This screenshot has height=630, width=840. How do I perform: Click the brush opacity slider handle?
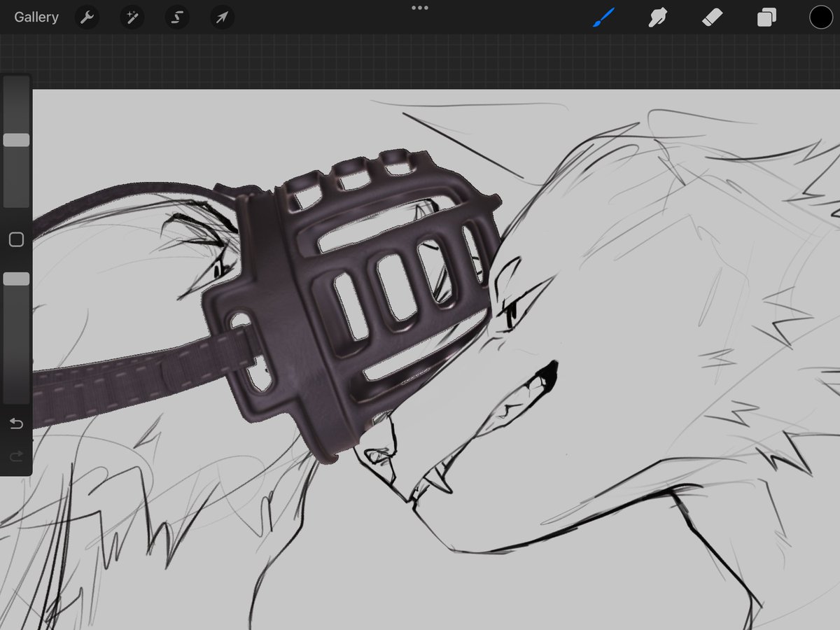coord(16,279)
